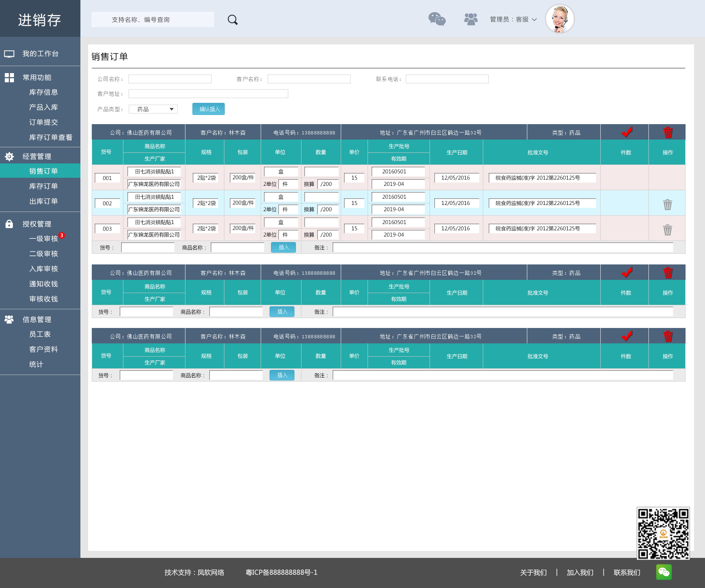Click 插入 button in first order block
Screen dimensions: 705x588
click(x=283, y=248)
